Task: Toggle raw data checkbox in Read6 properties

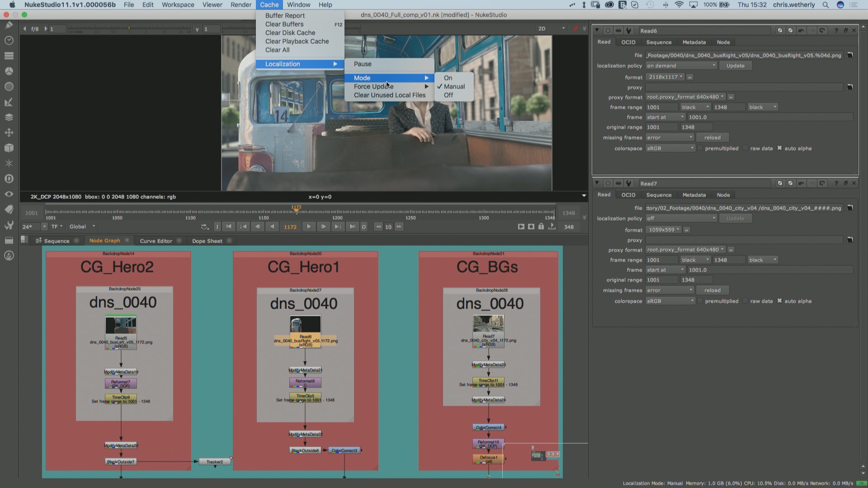Action: point(745,148)
